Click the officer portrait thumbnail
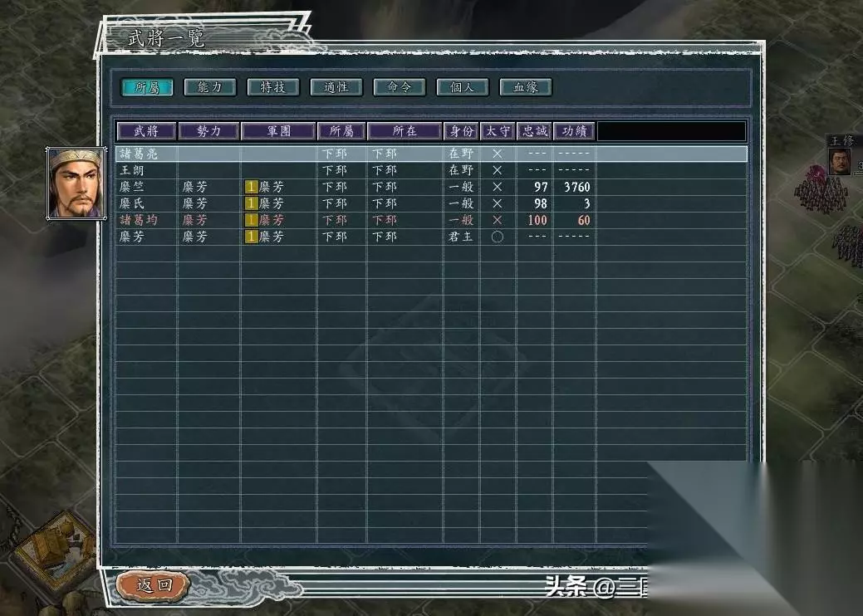This screenshot has width=863, height=616. tap(76, 183)
